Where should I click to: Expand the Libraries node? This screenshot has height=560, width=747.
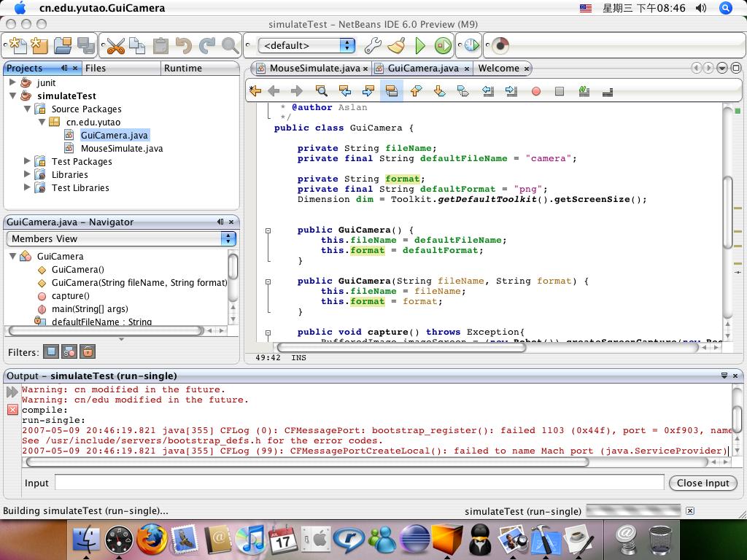pos(28,174)
